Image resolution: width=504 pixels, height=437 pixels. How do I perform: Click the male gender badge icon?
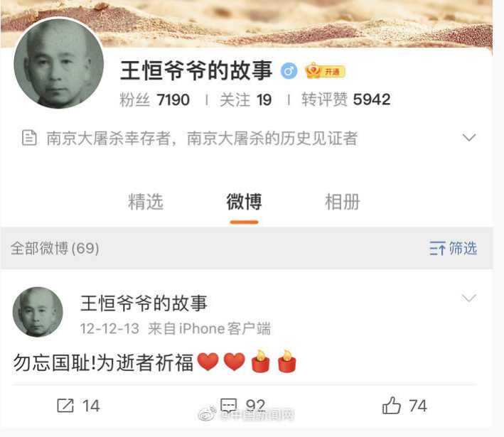[289, 71]
